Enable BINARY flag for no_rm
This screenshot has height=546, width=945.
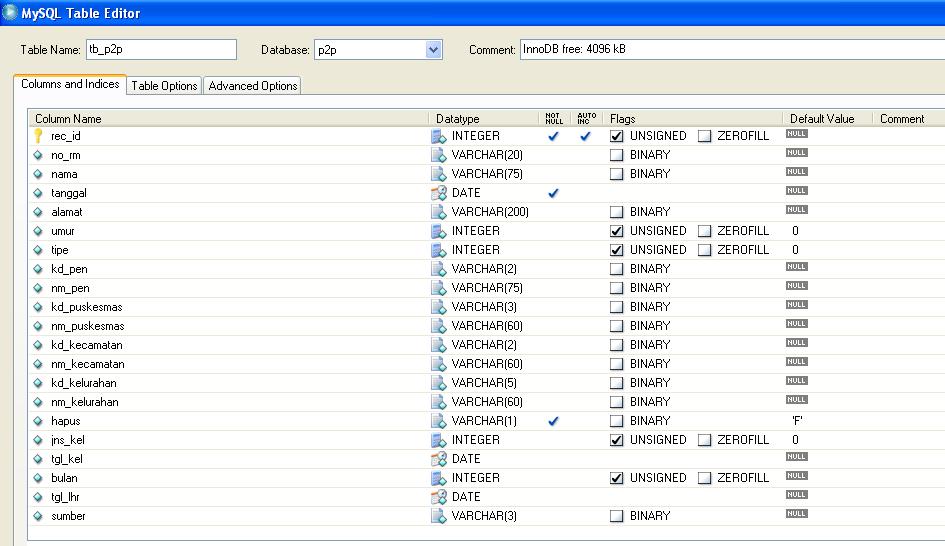click(616, 155)
